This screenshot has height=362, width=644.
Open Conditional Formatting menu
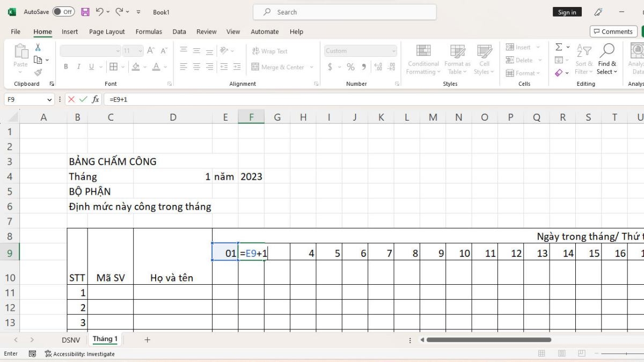[x=423, y=60]
